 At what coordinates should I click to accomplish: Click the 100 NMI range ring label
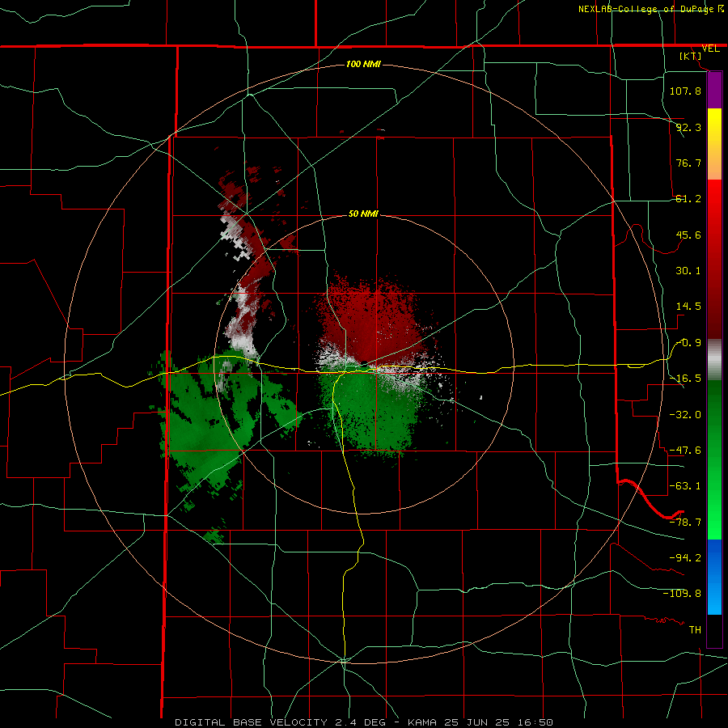coord(363,64)
